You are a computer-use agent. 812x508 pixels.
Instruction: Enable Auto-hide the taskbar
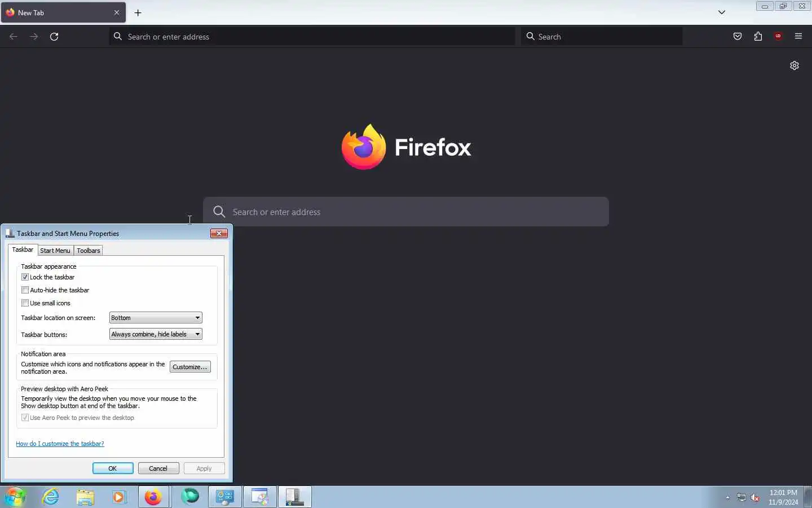tap(25, 290)
